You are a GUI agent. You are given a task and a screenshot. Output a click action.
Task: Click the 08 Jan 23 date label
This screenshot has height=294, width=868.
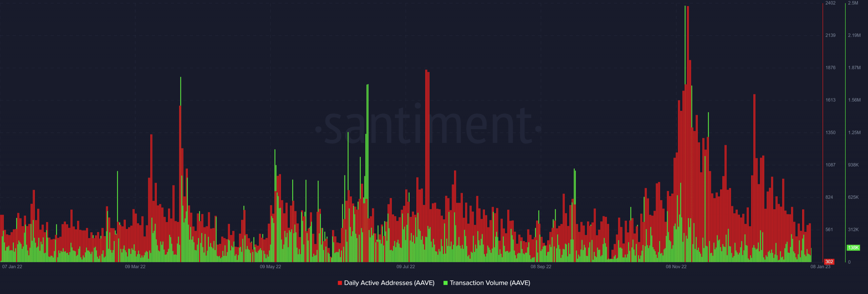820,267
